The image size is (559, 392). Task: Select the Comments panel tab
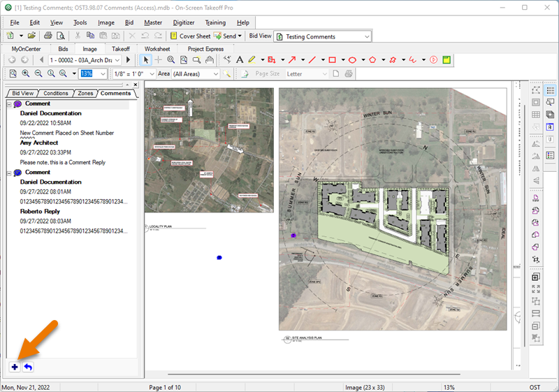[x=115, y=94]
